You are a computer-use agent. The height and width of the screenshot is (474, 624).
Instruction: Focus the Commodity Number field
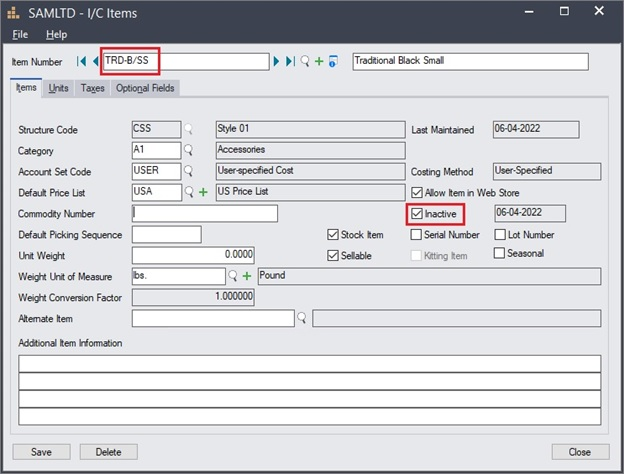[x=205, y=214]
